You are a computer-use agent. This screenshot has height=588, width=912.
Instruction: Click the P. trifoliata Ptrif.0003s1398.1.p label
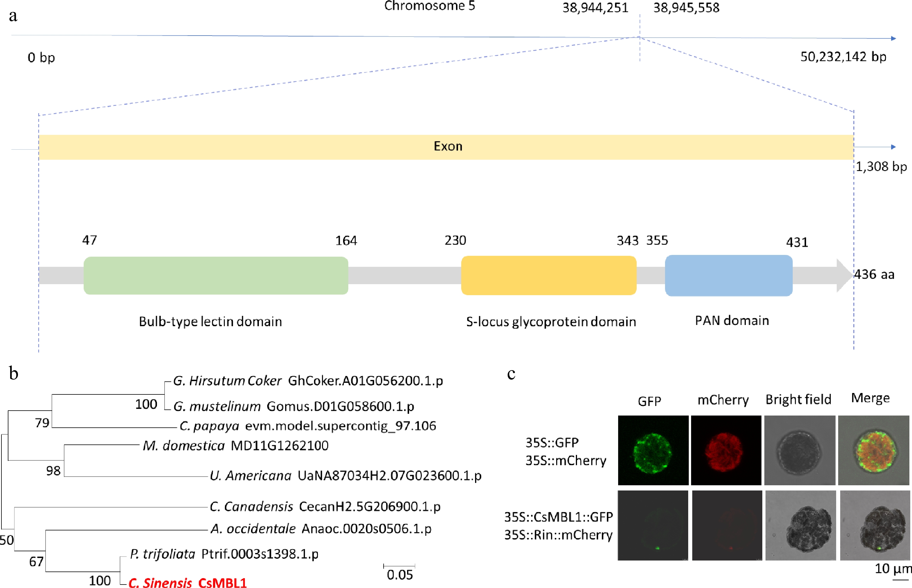224,554
